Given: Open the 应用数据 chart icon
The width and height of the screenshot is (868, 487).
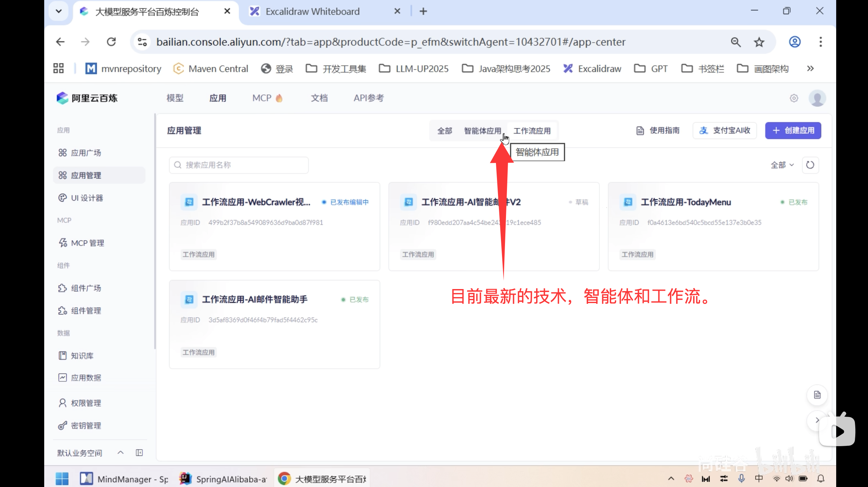Looking at the screenshot, I should (63, 377).
